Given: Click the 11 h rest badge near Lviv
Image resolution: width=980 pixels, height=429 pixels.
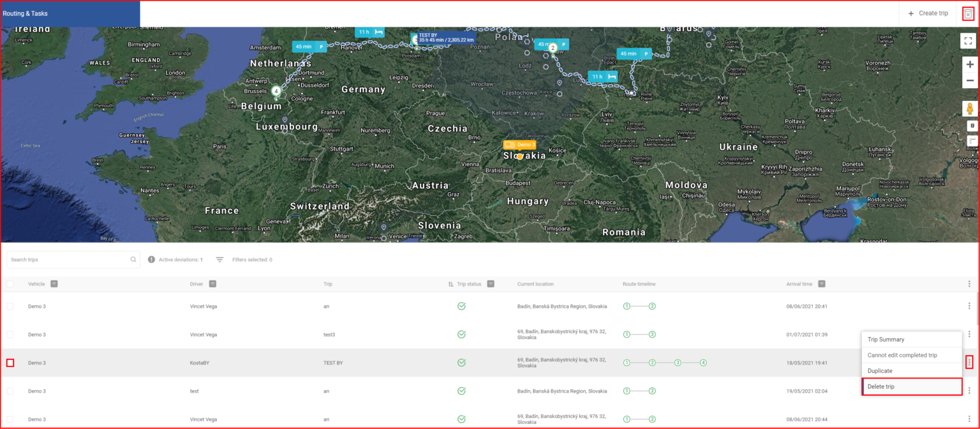Looking at the screenshot, I should pyautogui.click(x=603, y=77).
